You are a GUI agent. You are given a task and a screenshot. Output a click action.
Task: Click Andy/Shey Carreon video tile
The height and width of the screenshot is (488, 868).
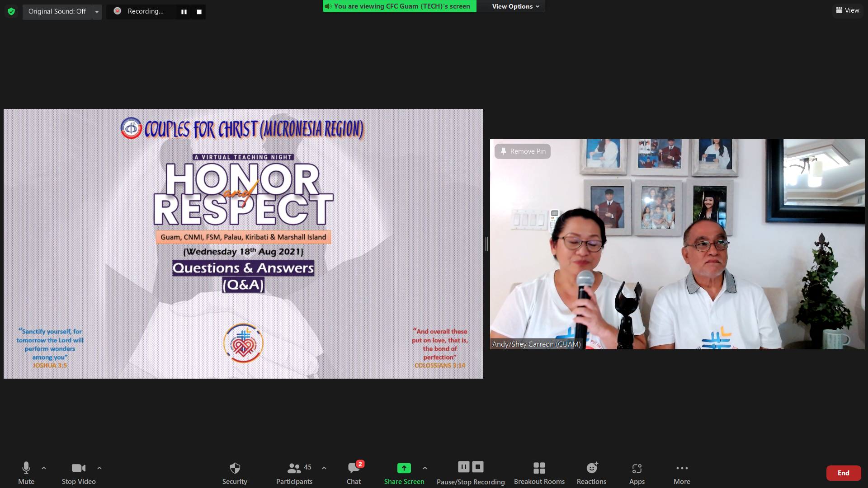pyautogui.click(x=677, y=244)
